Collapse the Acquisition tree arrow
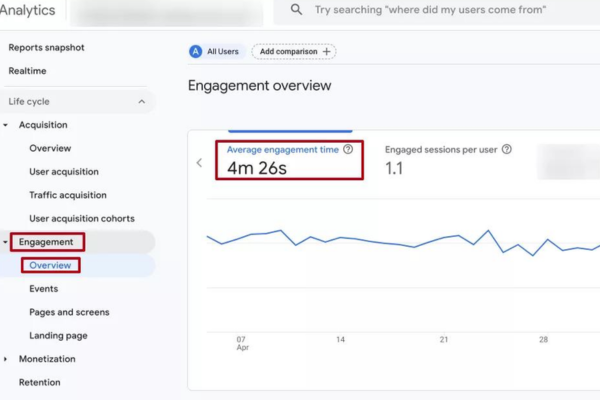 [5, 125]
